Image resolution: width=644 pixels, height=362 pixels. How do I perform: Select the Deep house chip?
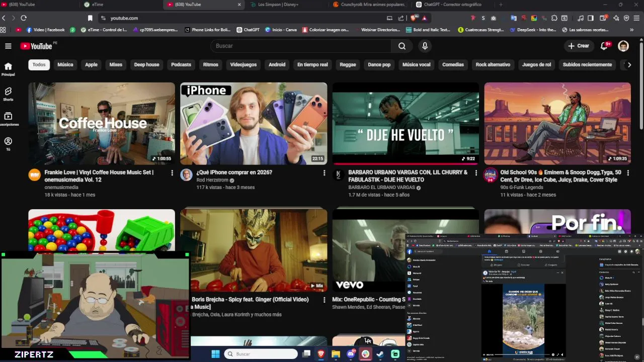[x=146, y=64]
